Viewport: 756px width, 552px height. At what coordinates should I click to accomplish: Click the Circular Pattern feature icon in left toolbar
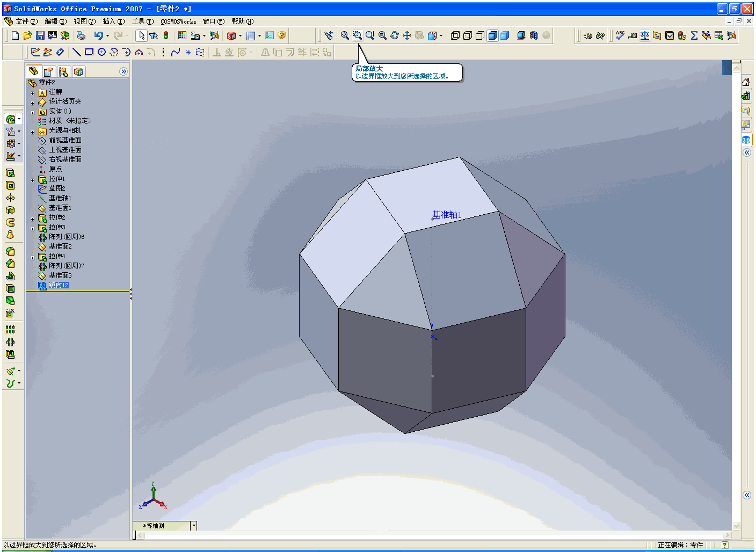[10, 342]
